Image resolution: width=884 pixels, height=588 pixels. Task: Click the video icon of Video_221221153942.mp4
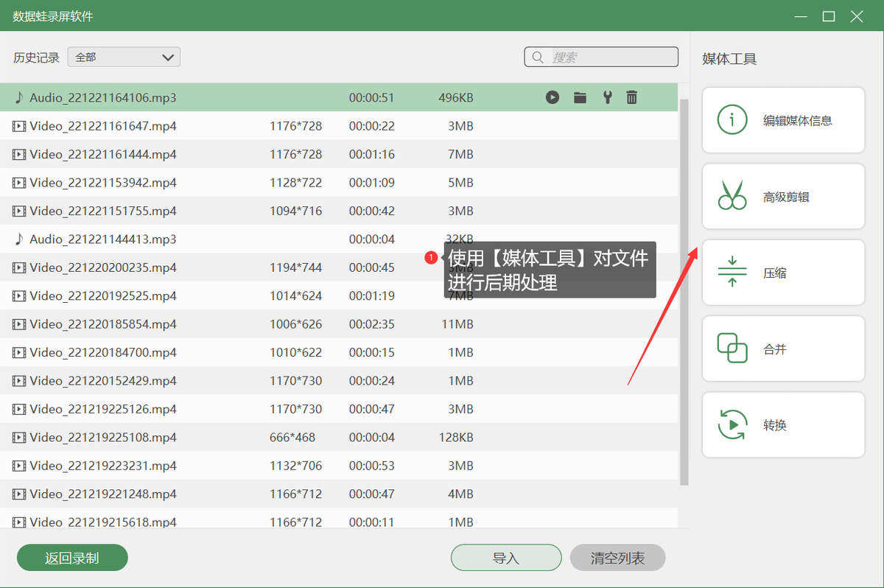click(19, 182)
